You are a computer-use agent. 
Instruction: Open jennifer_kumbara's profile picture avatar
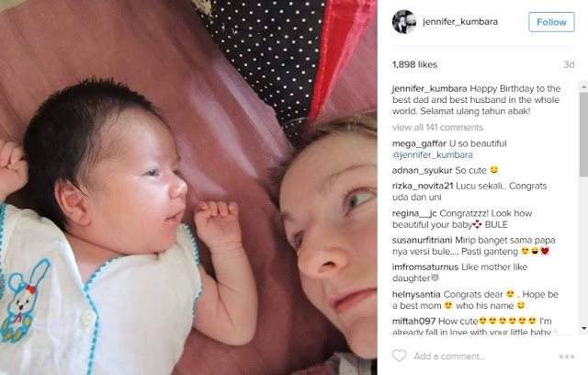click(x=404, y=22)
